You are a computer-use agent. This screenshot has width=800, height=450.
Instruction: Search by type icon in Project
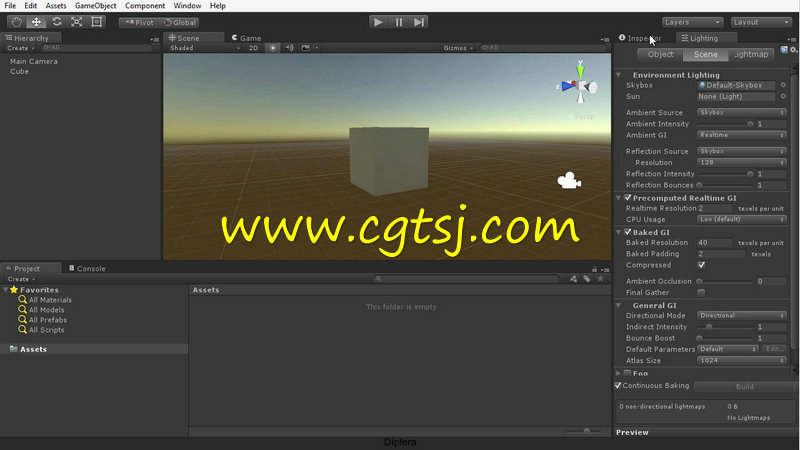pos(573,279)
